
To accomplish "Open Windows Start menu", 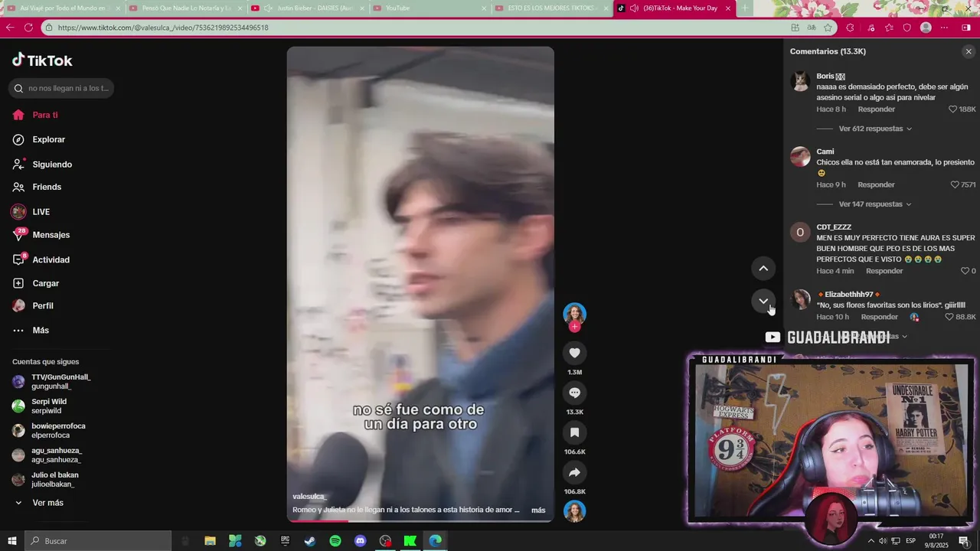I will tap(12, 541).
